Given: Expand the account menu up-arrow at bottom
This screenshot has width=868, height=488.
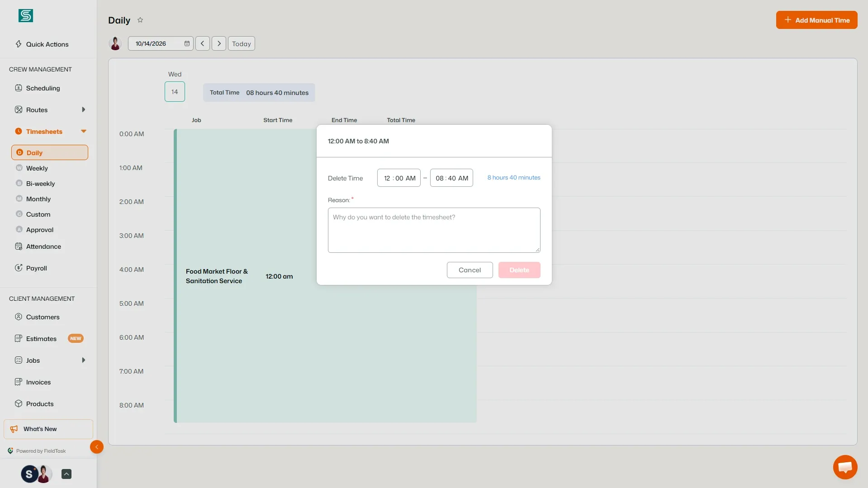Looking at the screenshot, I should 66,474.
